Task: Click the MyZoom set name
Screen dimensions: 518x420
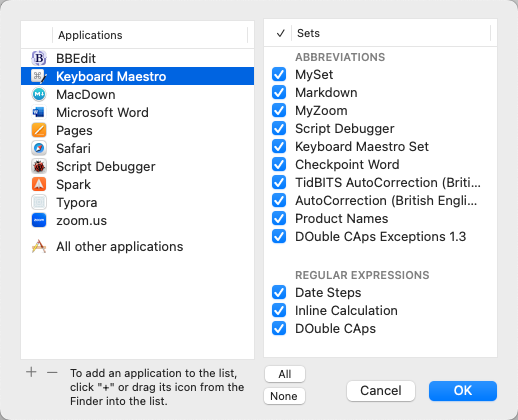Action: [321, 111]
